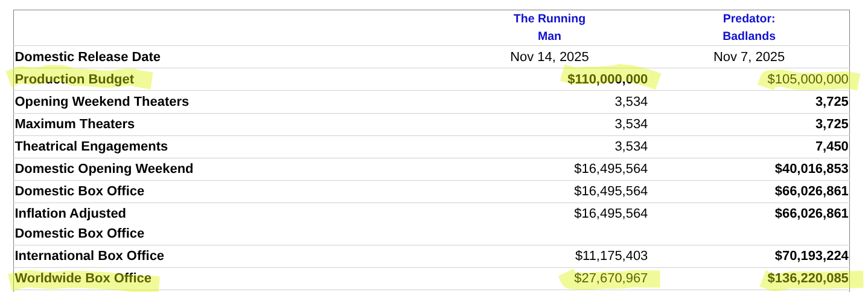
Task: Click the Worldwide Box Office row label
Action: coord(83,278)
